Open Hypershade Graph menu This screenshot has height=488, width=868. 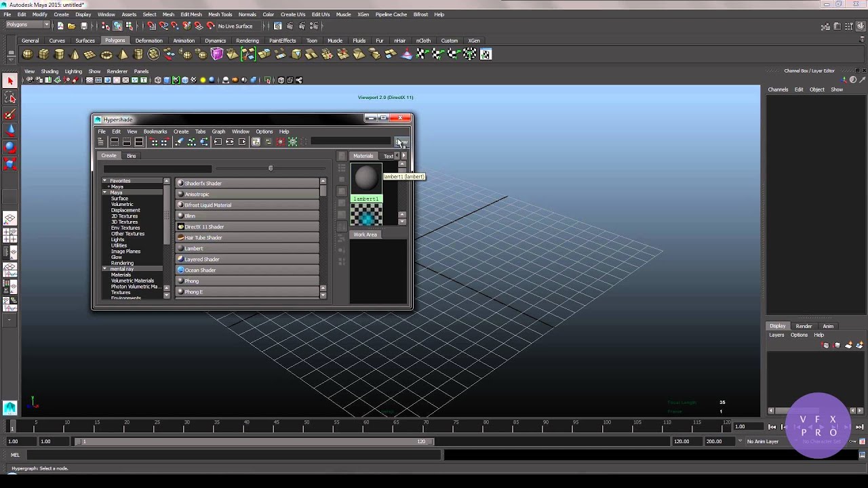coord(218,131)
